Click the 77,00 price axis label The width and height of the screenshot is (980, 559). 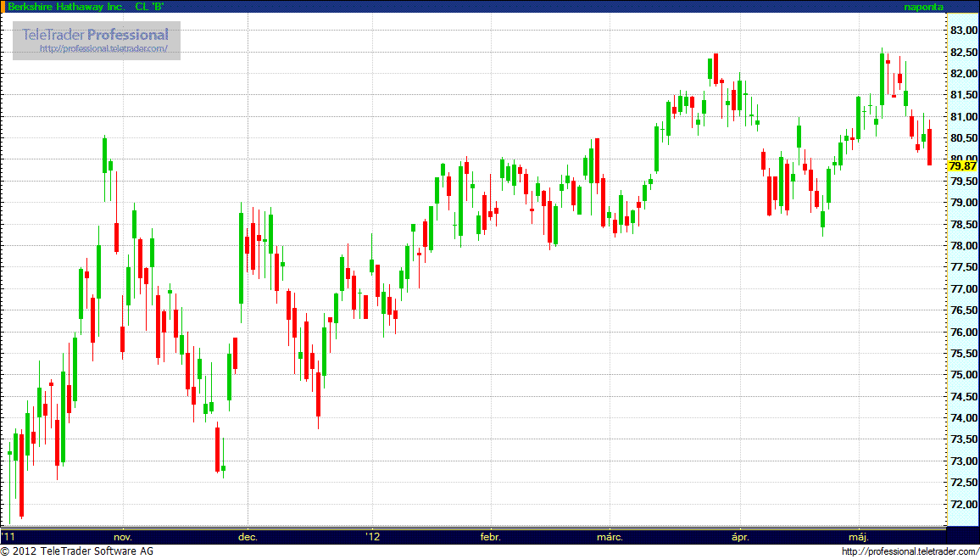tap(963, 289)
